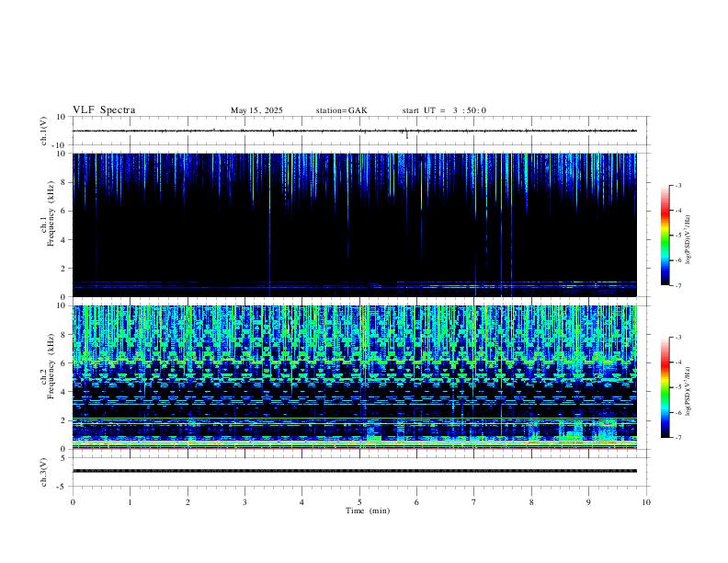Select the date text "May 15, 2025"
Screen dimensions: 728x563
pyautogui.click(x=256, y=110)
